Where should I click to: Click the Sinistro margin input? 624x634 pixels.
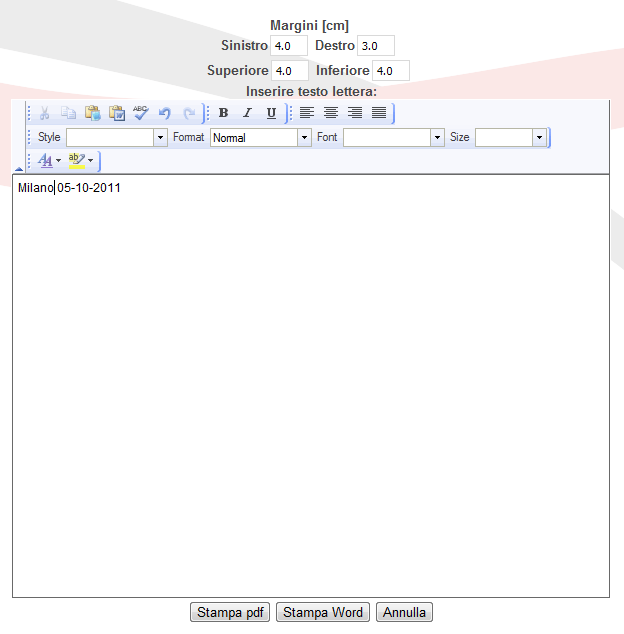pyautogui.click(x=289, y=46)
